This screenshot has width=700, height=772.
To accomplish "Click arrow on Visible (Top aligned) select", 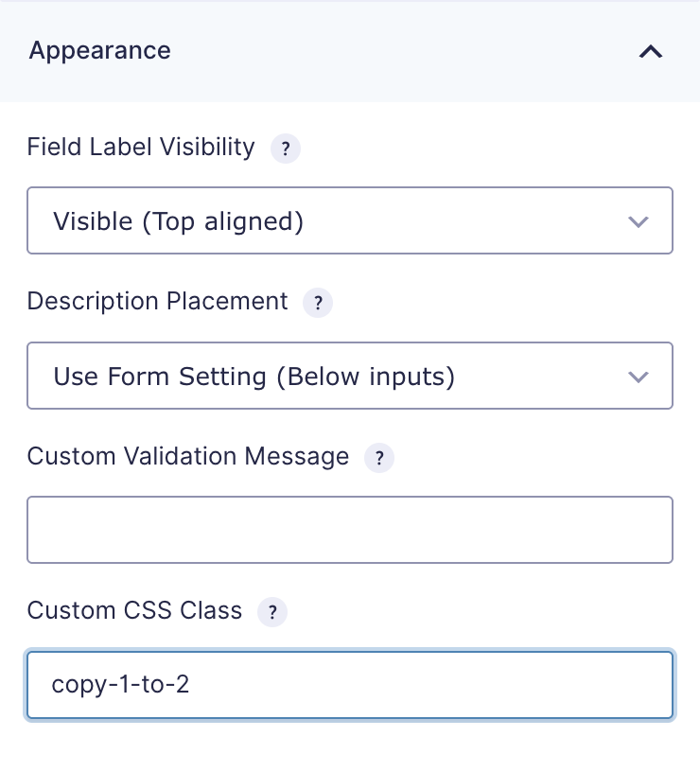I will coord(638,221).
